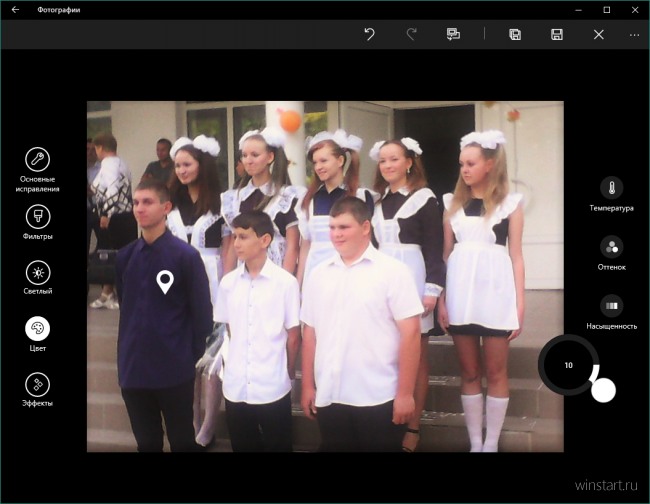Save a copy of the photo

click(x=515, y=34)
